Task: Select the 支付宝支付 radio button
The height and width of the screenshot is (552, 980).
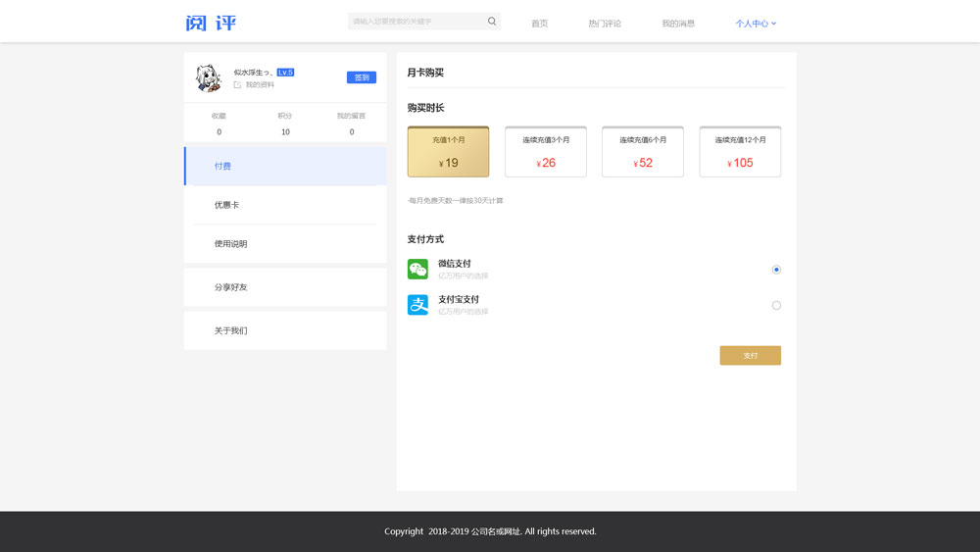Action: (x=776, y=306)
